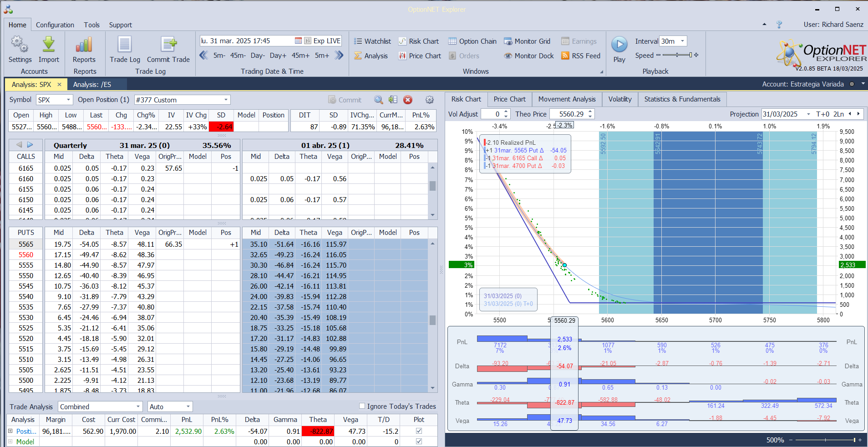Start playback with the Play button
The height and width of the screenshot is (447, 868).
click(619, 49)
